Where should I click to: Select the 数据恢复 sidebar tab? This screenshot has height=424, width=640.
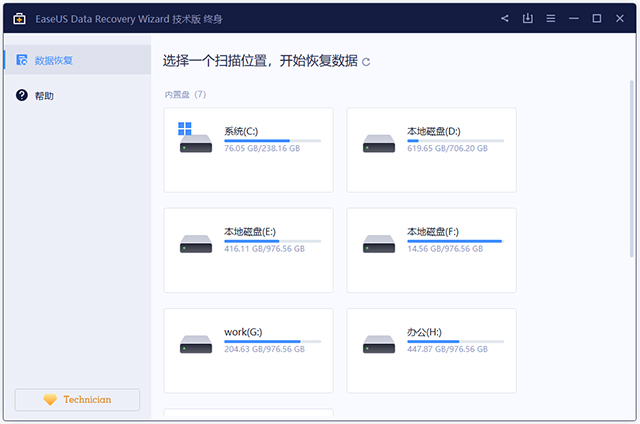pos(78,60)
